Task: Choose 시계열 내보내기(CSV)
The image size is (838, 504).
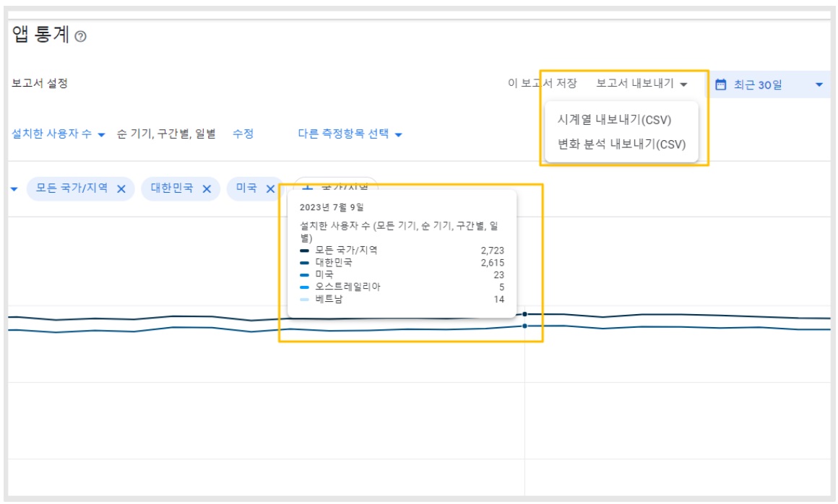Action: click(614, 120)
